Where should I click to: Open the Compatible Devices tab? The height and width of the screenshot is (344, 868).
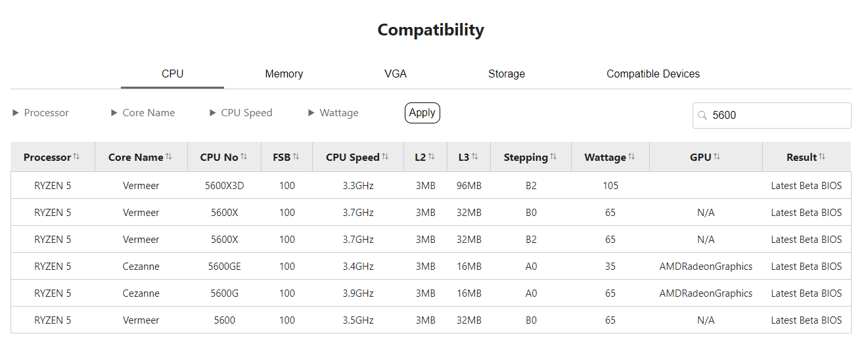[x=653, y=74]
